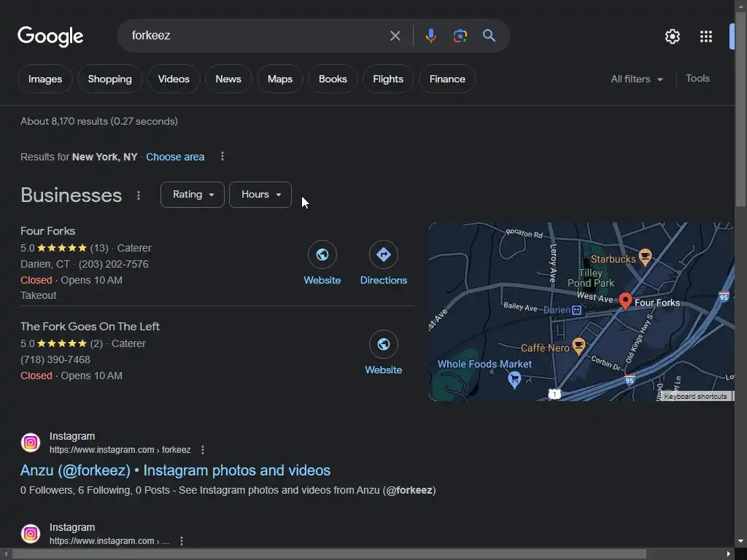
Task: Open three-dot menu of the second Instagram result
Action: point(181,540)
